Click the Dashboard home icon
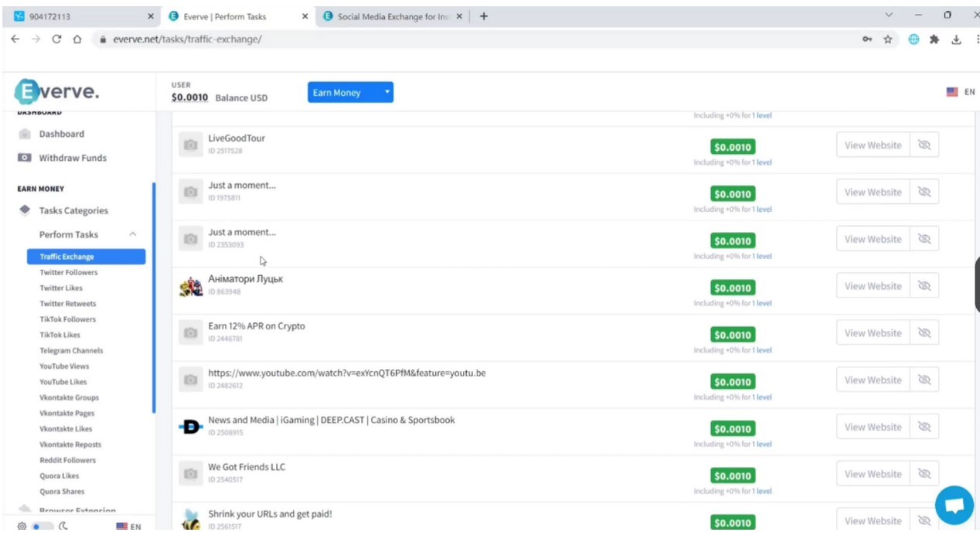Viewport: 980px width, 539px height. [x=25, y=134]
